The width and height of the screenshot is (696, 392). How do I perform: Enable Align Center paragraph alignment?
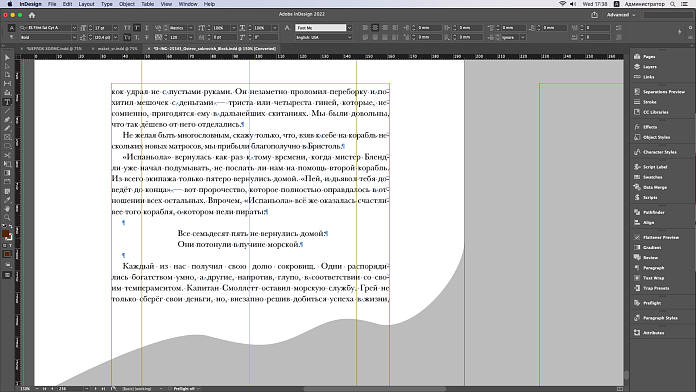(375, 28)
